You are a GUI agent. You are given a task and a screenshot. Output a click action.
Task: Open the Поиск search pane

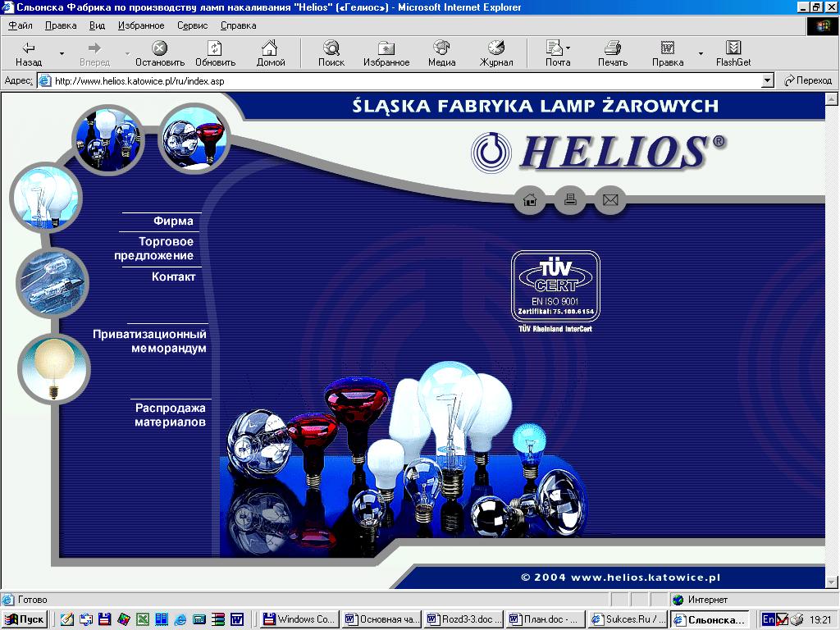pos(331,53)
